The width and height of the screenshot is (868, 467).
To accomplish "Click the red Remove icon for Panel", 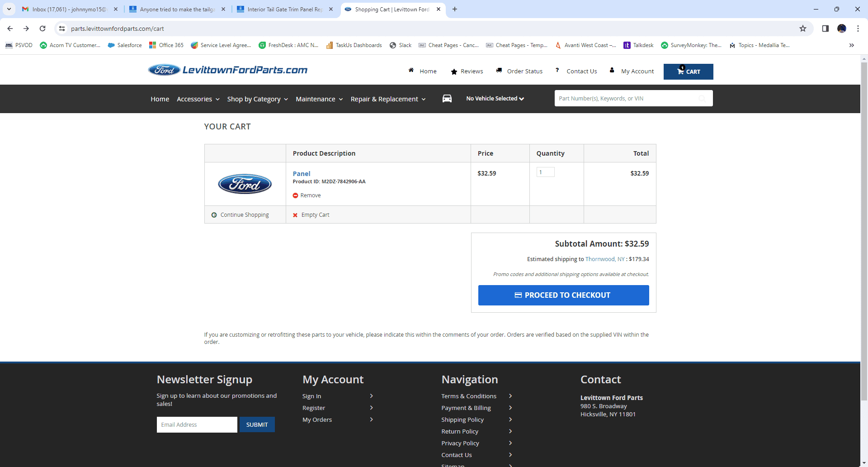I will [296, 195].
